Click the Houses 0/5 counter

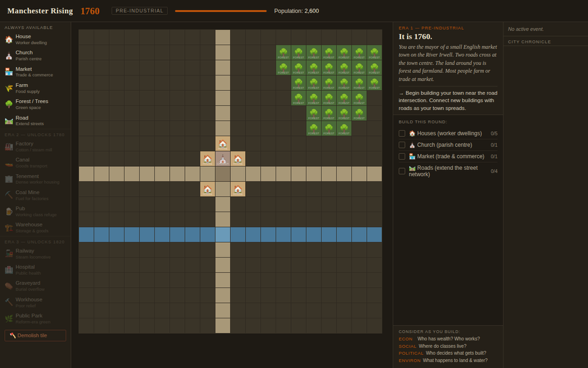(x=494, y=133)
